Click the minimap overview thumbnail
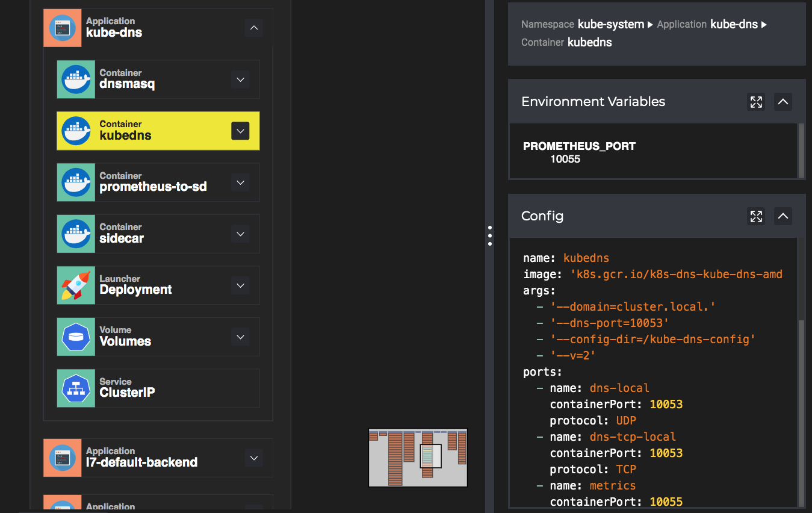 (418, 458)
